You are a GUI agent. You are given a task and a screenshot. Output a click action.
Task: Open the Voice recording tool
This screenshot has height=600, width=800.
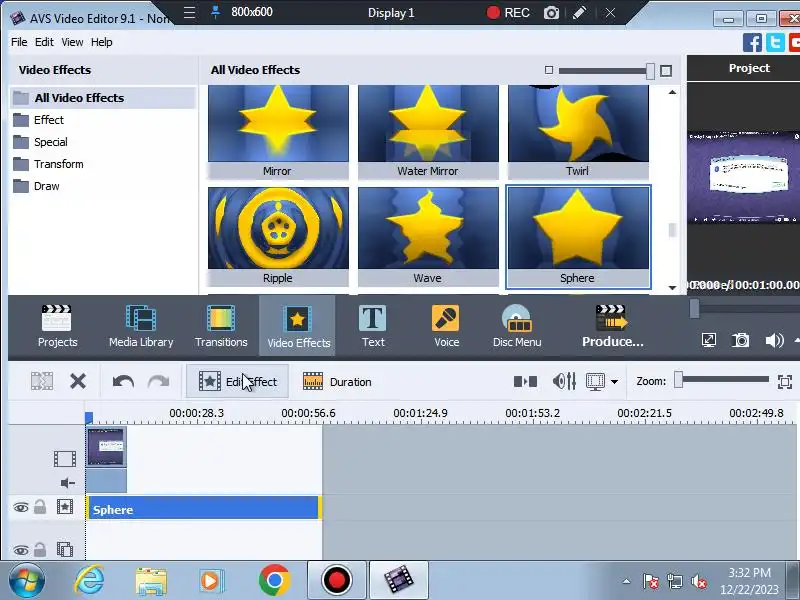point(446,326)
